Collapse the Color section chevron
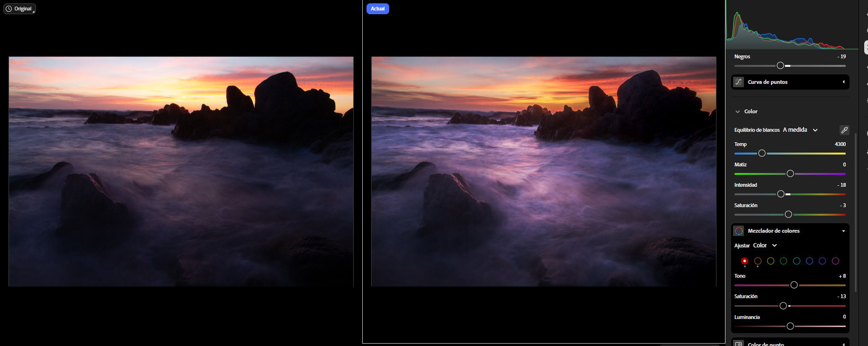Viewport: 868px width, 346px height. (x=737, y=112)
